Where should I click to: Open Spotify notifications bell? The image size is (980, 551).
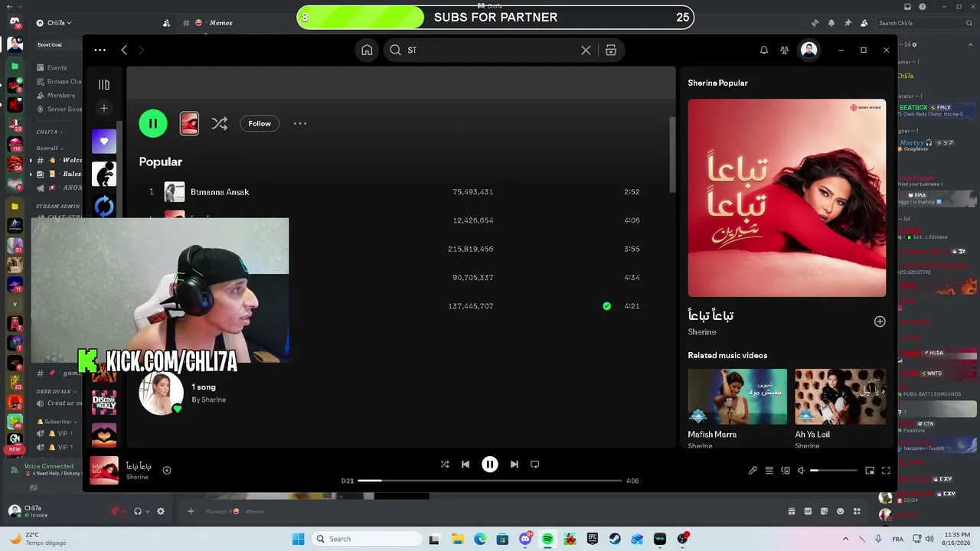coord(763,50)
